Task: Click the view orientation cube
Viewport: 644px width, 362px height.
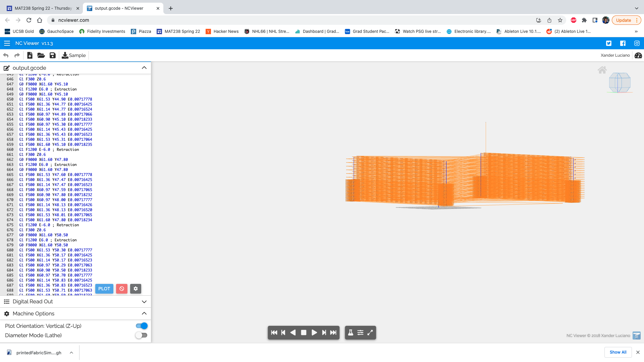Action: (x=620, y=82)
